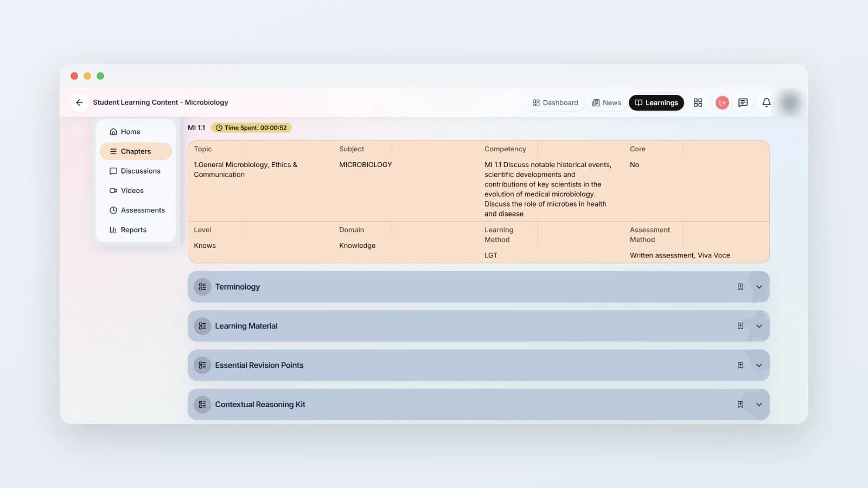Click the MI 1.1 label
The height and width of the screenshot is (488, 868).
tap(196, 128)
